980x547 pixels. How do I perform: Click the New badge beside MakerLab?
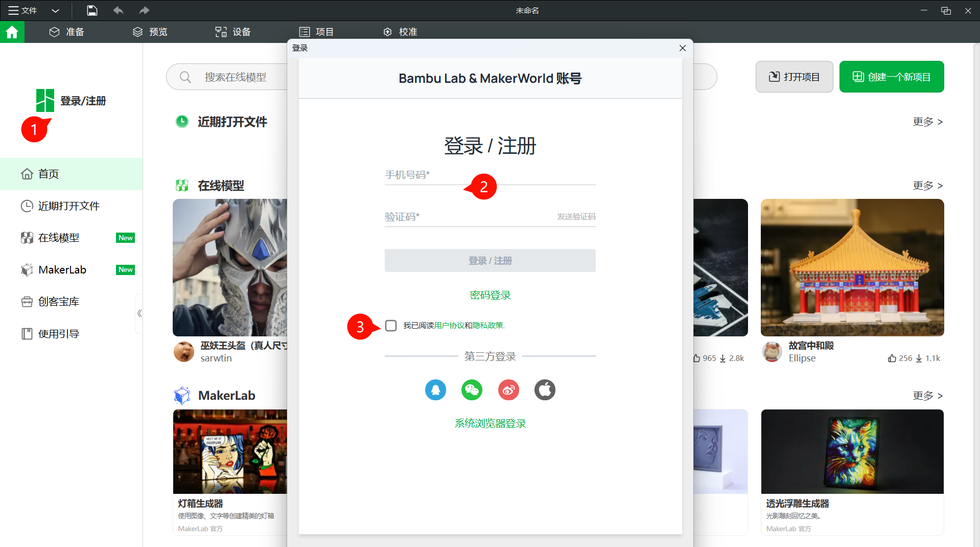coord(125,269)
